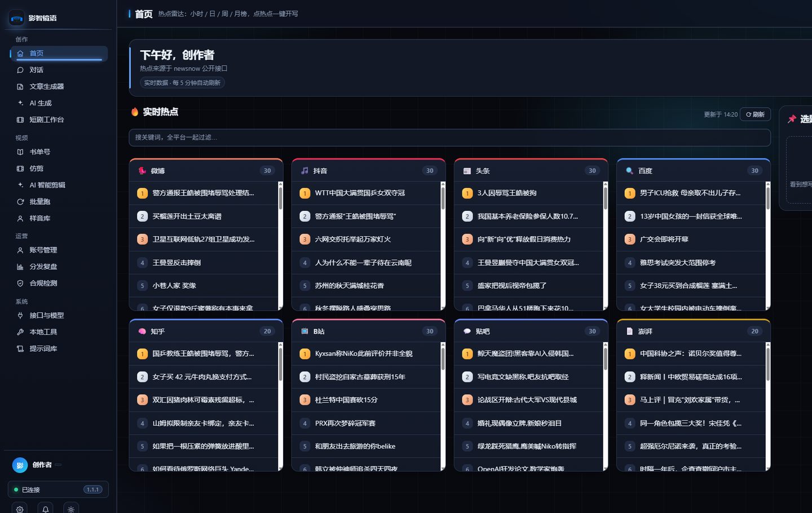Click the 批量跑 refresh-style icon
Image resolution: width=812 pixels, height=513 pixels.
[x=20, y=202]
